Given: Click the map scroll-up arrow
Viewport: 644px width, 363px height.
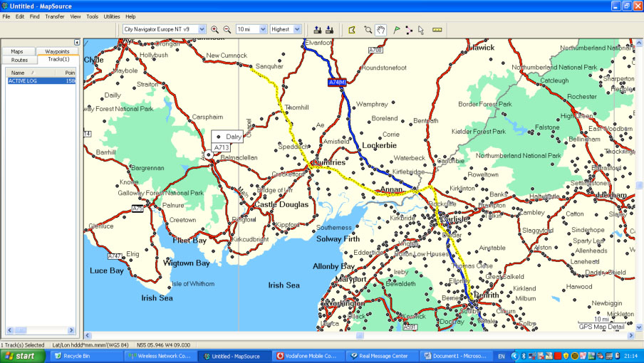Looking at the screenshot, I should point(639,42).
